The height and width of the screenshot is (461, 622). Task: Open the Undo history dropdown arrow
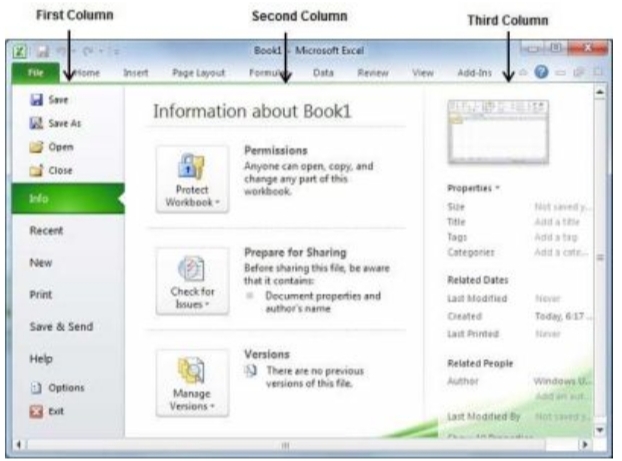point(74,51)
